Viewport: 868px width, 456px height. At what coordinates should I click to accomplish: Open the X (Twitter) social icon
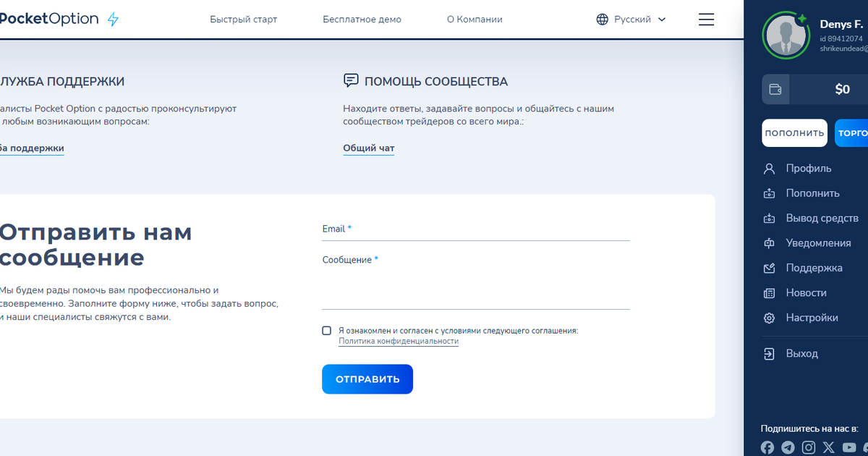(x=829, y=448)
